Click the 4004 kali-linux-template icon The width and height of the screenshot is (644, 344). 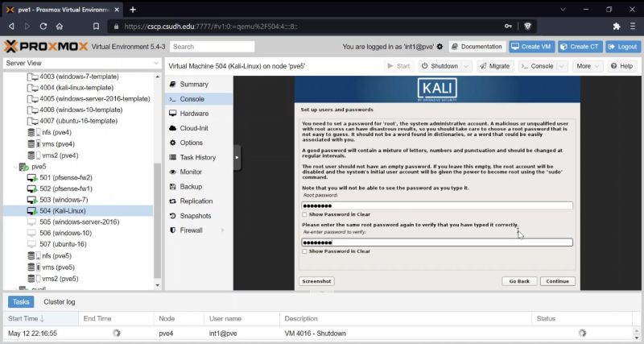[x=32, y=88]
